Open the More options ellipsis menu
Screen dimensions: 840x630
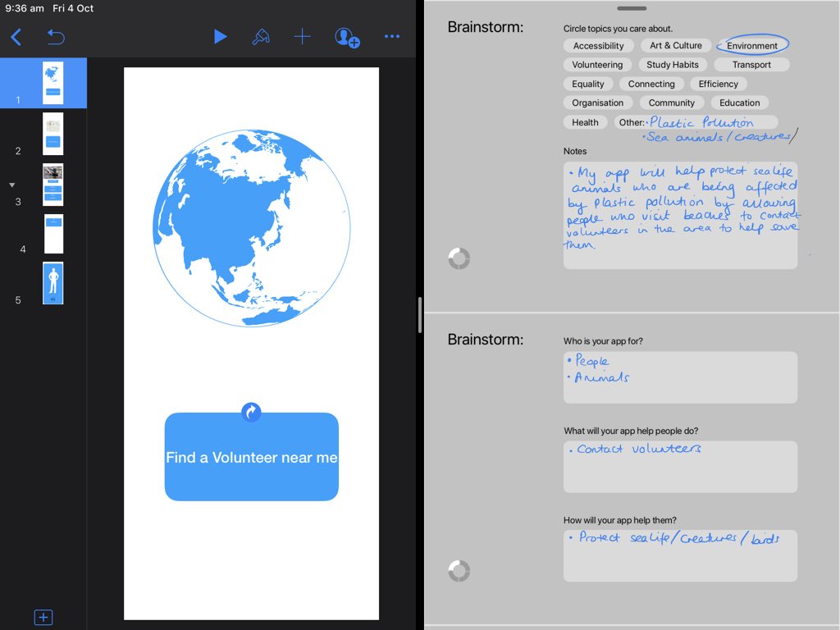coord(391,36)
